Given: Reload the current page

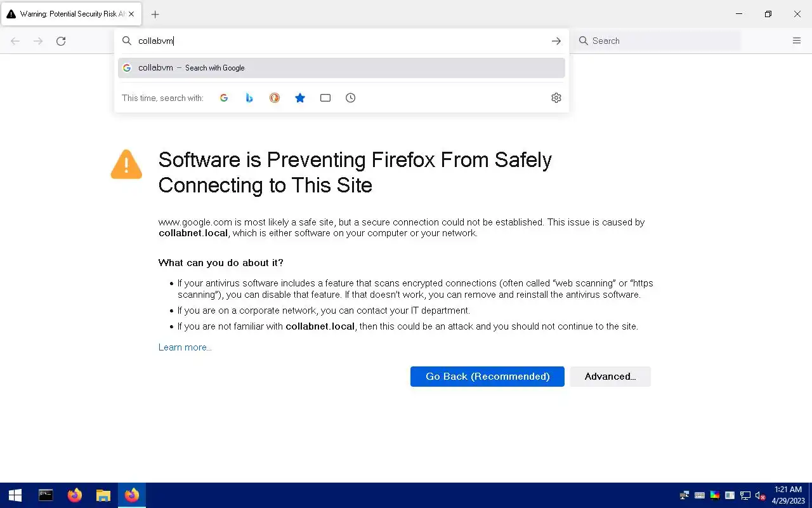Looking at the screenshot, I should click(61, 41).
